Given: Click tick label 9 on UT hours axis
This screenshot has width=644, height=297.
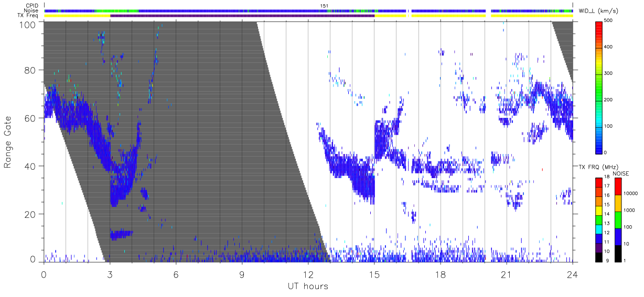Looking at the screenshot, I should pyautogui.click(x=242, y=274).
